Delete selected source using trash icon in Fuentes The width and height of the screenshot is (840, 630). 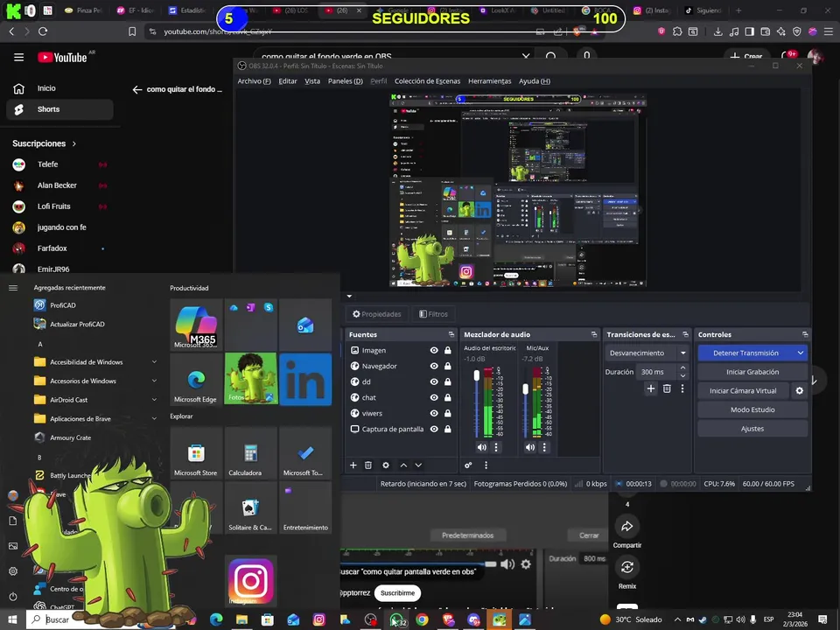coord(368,465)
